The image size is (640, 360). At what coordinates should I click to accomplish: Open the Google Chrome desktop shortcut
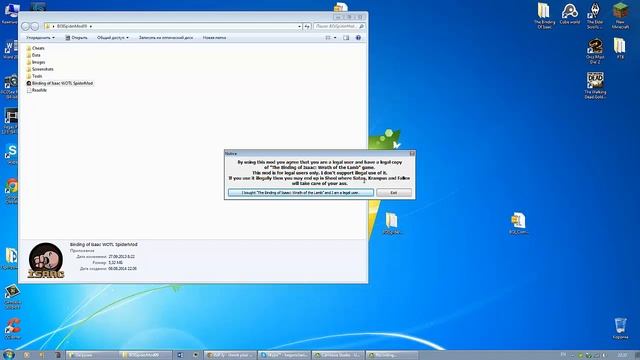click(12, 190)
